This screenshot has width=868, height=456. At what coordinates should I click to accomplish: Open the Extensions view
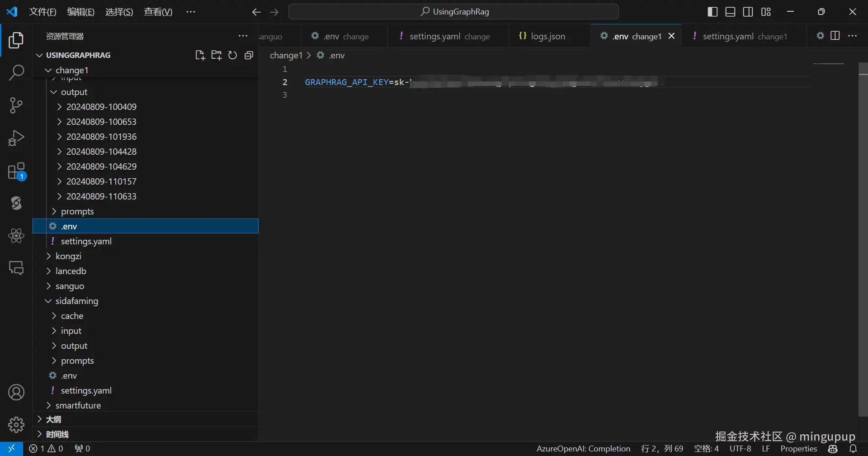tap(17, 171)
